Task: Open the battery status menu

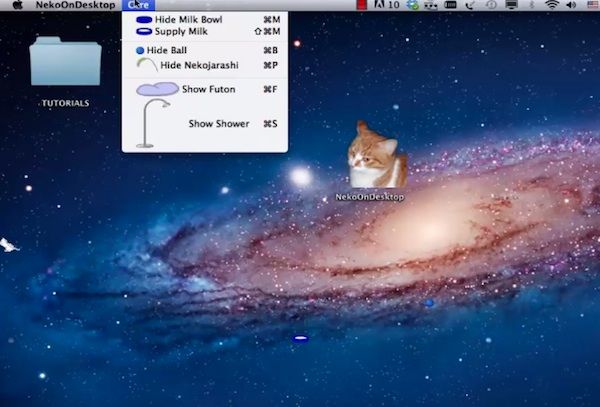Action: pyautogui.click(x=450, y=5)
